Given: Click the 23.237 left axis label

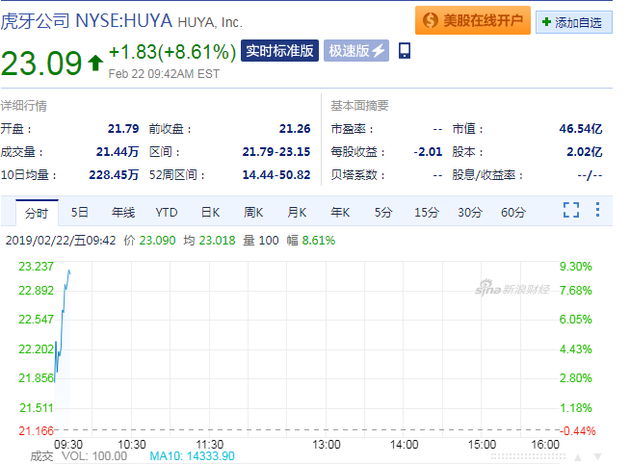Looking at the screenshot, I should pos(36,266).
